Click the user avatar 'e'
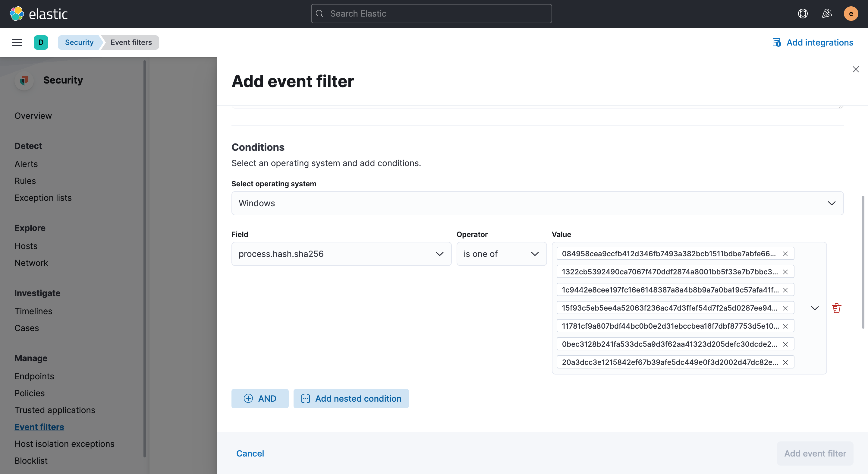The width and height of the screenshot is (868, 474). point(851,14)
